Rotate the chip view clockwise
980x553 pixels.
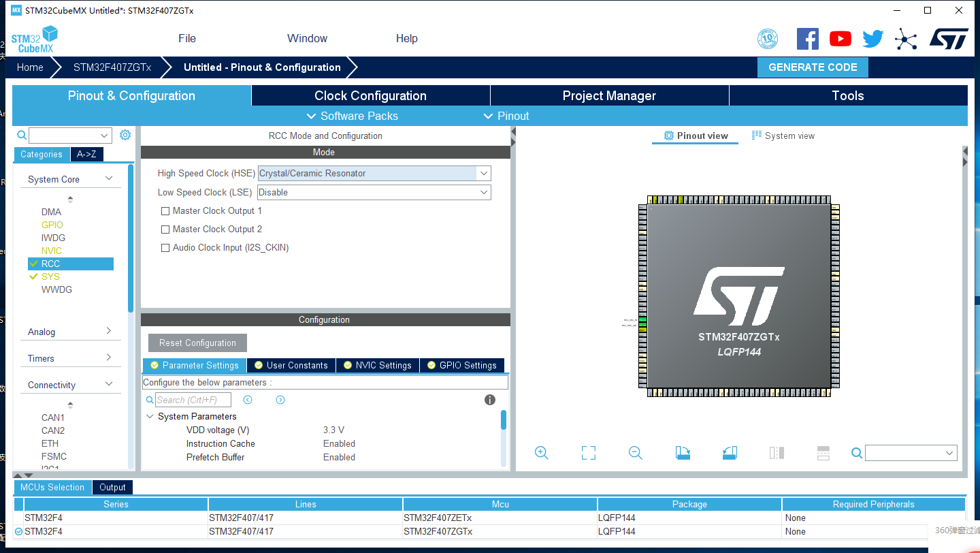[683, 452]
